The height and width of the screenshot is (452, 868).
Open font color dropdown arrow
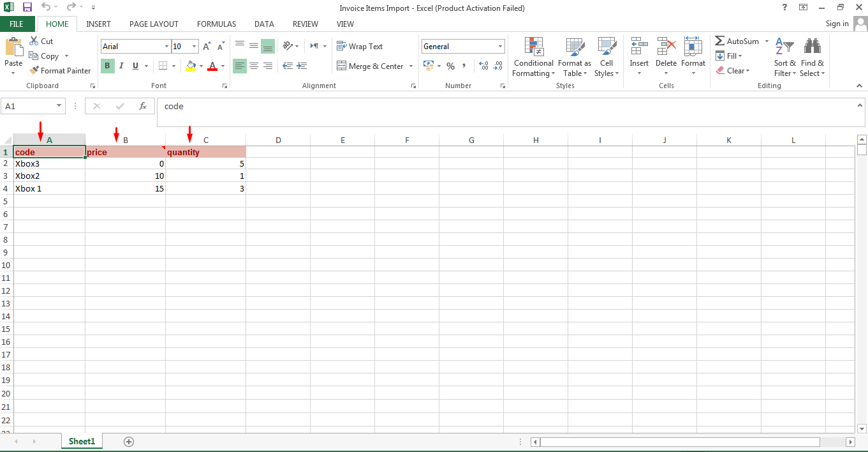coord(223,66)
